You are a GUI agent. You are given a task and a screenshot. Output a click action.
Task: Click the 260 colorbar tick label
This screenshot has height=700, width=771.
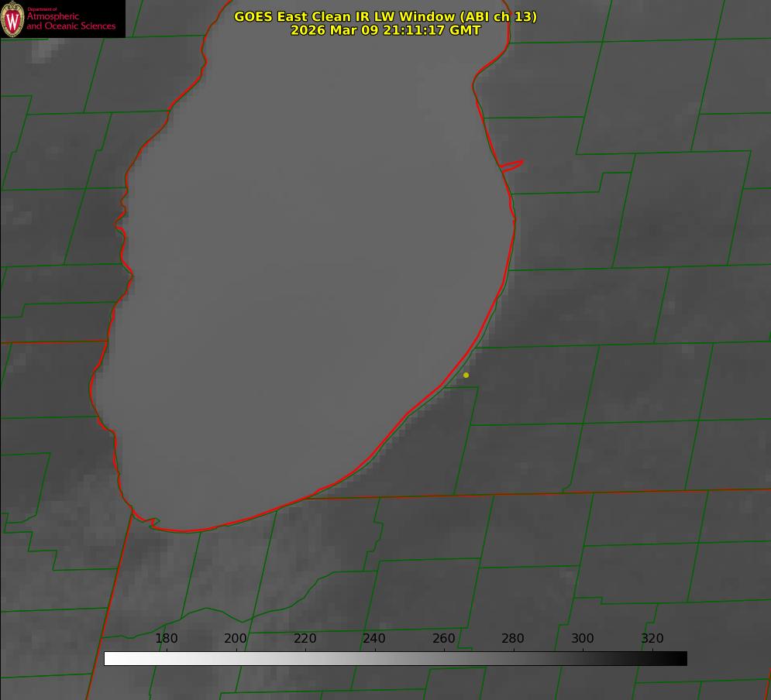[443, 639]
